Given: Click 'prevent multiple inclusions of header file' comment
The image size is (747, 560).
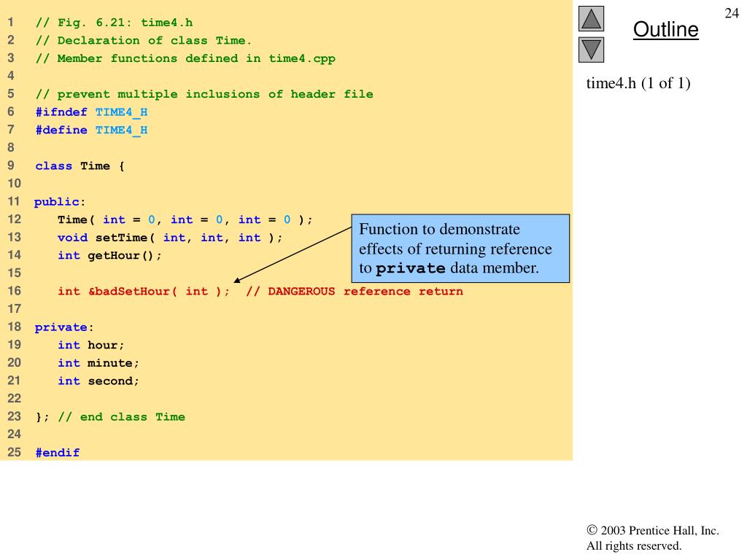Looking at the screenshot, I should [x=215, y=94].
